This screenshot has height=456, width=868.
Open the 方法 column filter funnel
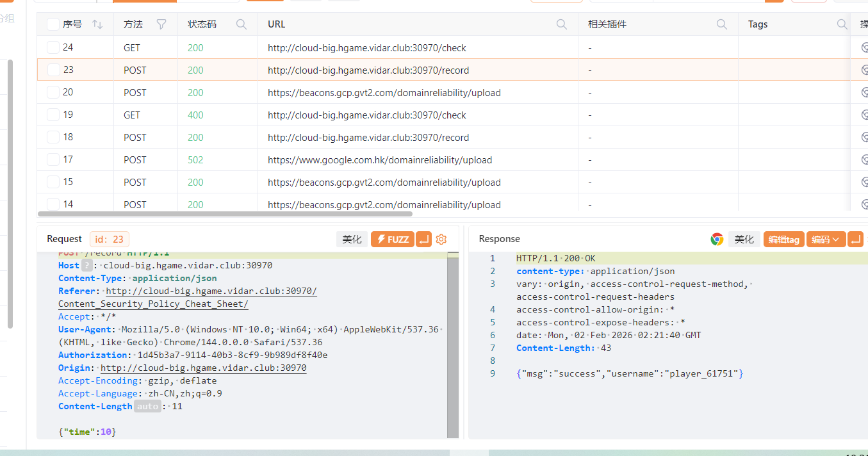pyautogui.click(x=161, y=24)
